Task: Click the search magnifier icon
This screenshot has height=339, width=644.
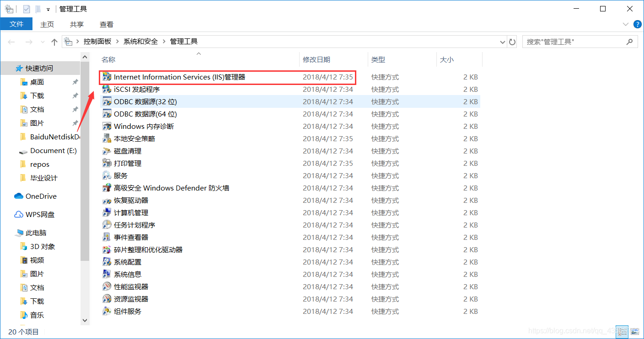Action: point(630,42)
